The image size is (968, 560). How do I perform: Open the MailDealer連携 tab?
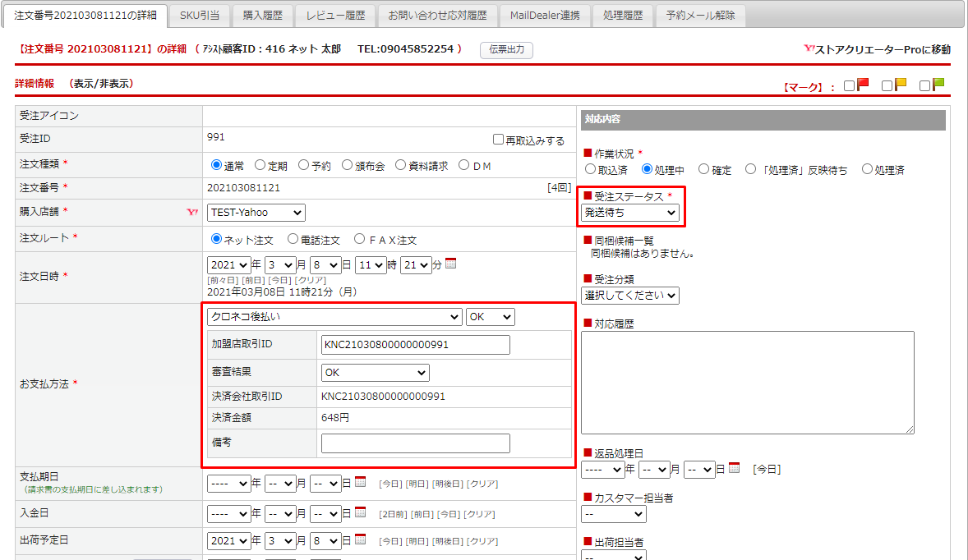pos(544,16)
